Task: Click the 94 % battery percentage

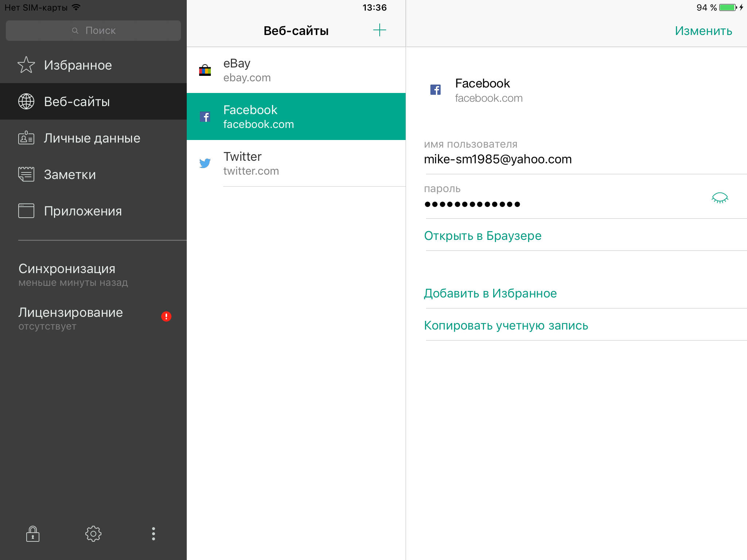Action: pyautogui.click(x=707, y=7)
